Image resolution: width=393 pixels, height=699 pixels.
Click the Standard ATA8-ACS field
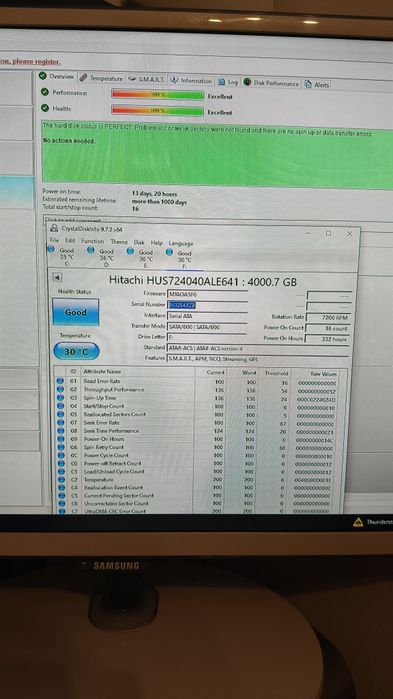pos(258,348)
